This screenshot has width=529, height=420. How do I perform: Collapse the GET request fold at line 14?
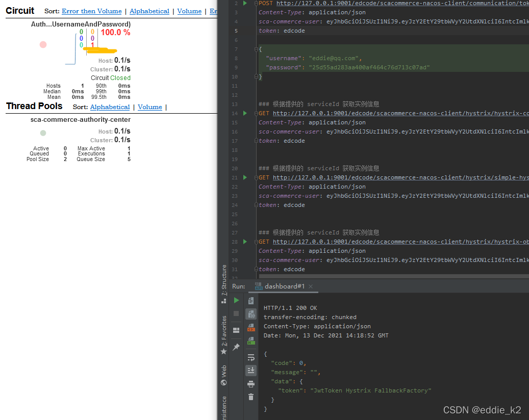[257, 113]
